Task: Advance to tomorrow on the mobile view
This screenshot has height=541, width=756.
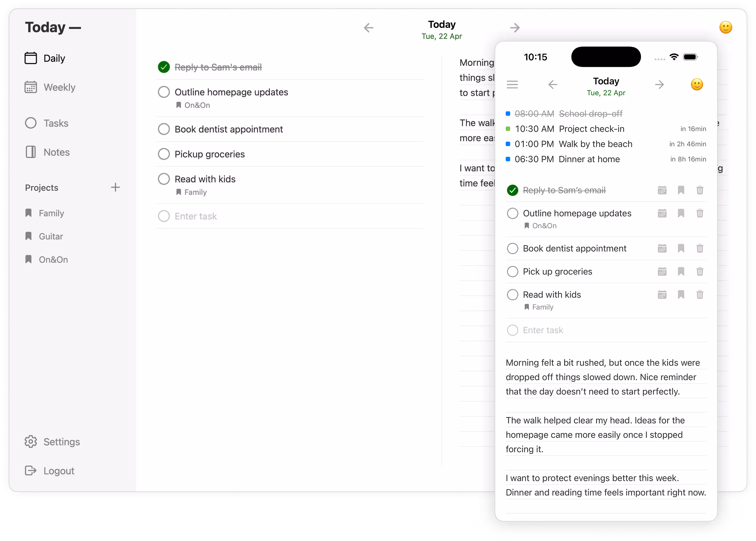Action: coord(660,85)
